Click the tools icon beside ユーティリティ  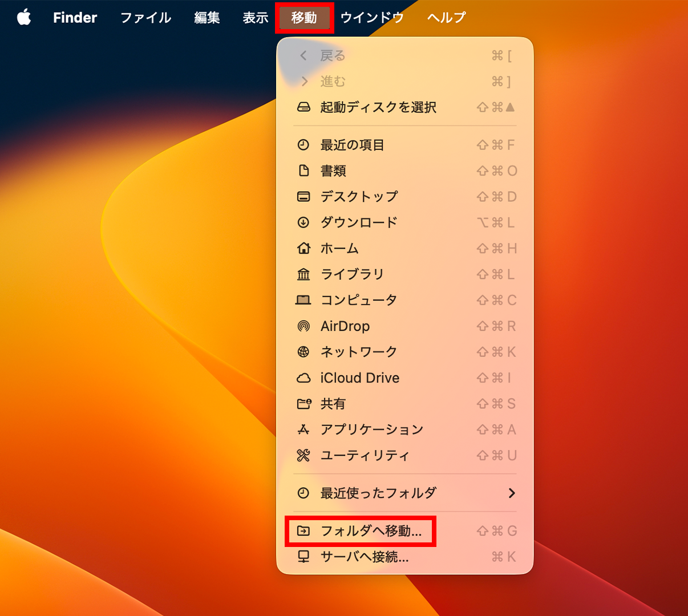(x=303, y=455)
